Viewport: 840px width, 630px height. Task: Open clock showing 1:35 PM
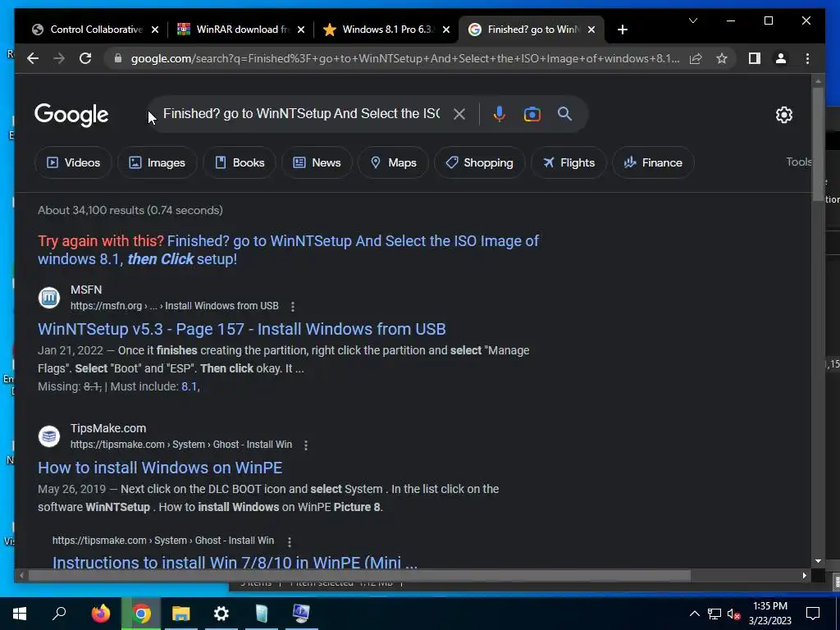click(x=769, y=614)
